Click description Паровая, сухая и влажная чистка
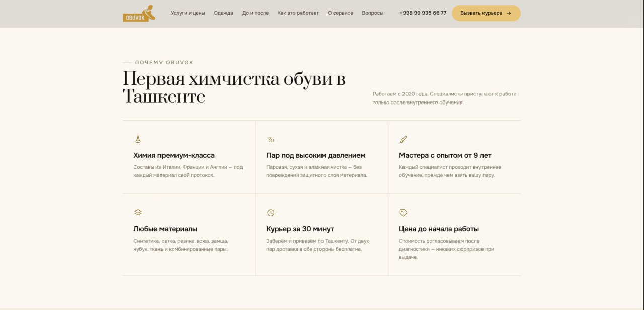 click(x=317, y=171)
